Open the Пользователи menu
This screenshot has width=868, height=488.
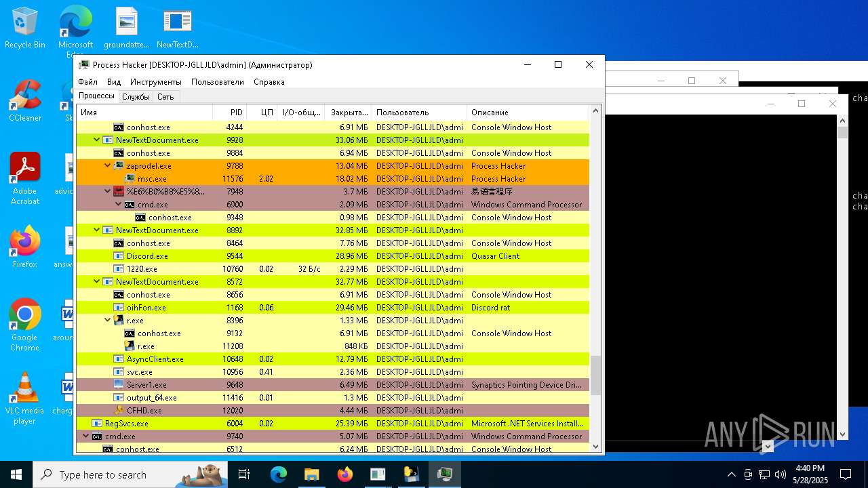tap(218, 82)
